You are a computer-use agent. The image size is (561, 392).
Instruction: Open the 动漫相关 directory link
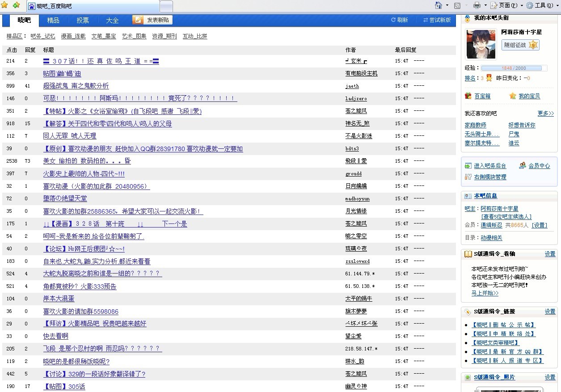pyautogui.click(x=491, y=238)
